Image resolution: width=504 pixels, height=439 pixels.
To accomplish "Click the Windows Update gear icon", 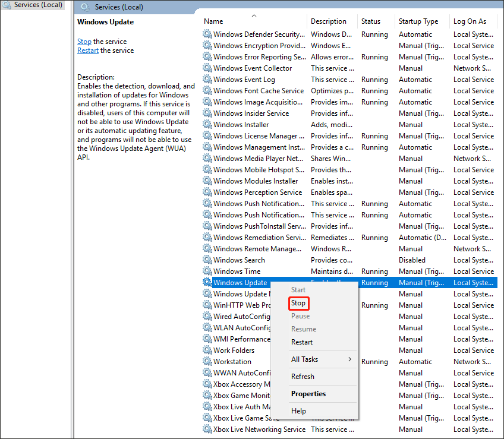I will [x=207, y=282].
